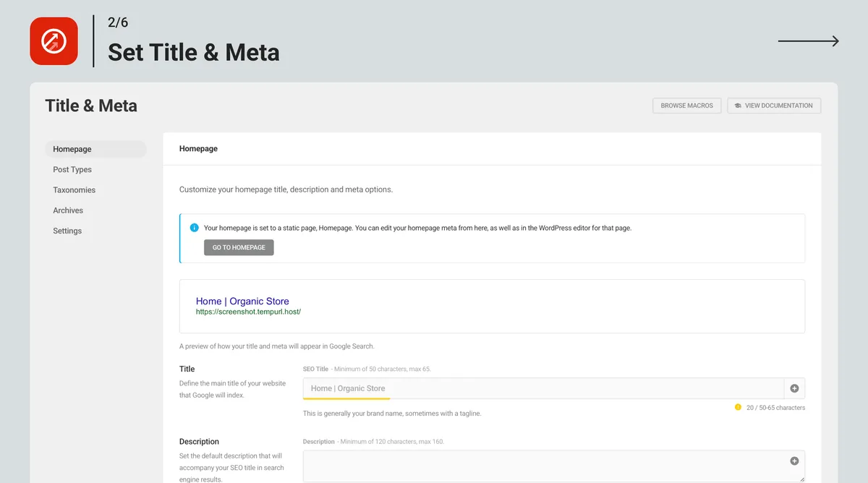Click the graduation cap documentation icon

(738, 106)
